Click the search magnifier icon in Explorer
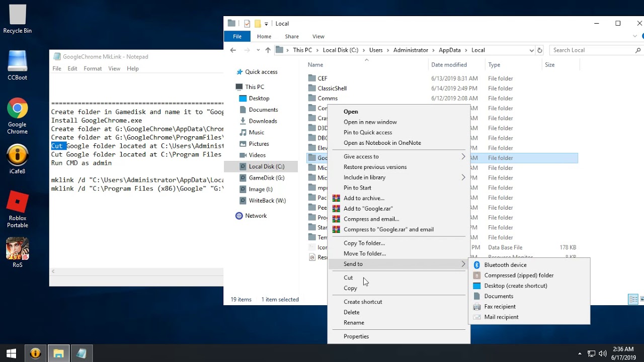 [638, 50]
